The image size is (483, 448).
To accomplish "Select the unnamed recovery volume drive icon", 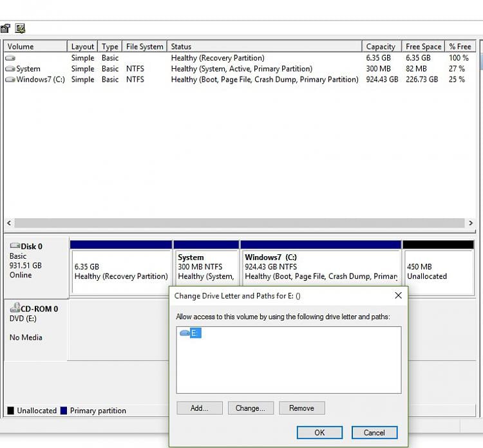I will click(x=10, y=57).
